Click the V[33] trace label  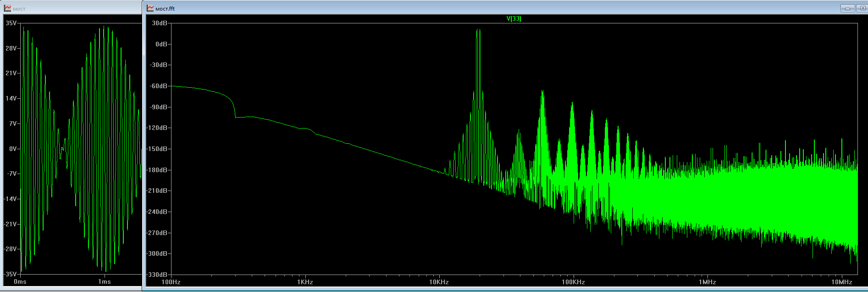coord(514,19)
